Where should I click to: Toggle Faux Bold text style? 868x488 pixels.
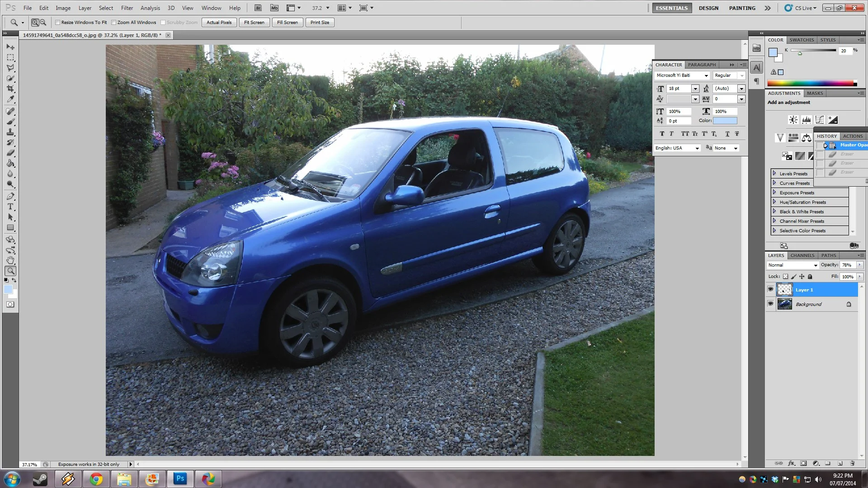click(x=662, y=134)
